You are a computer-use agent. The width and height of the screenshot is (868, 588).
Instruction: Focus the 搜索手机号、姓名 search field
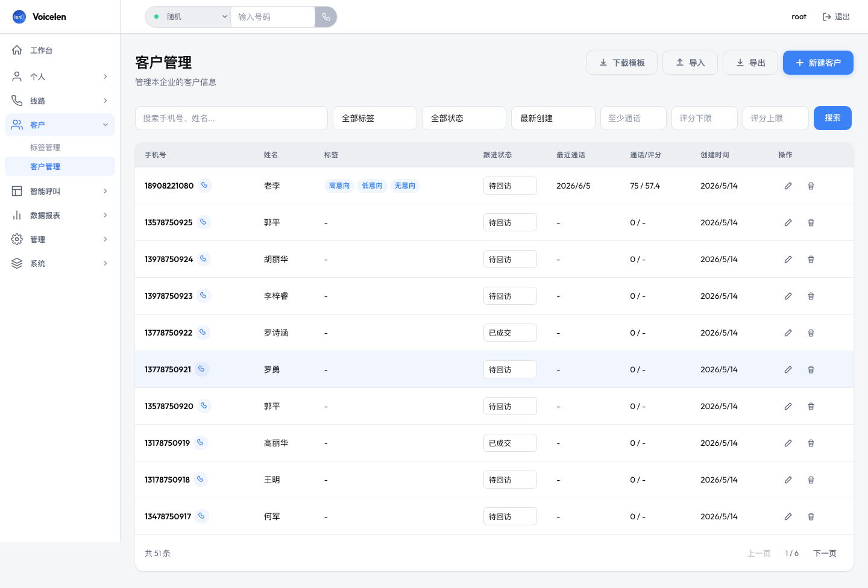[x=231, y=118]
